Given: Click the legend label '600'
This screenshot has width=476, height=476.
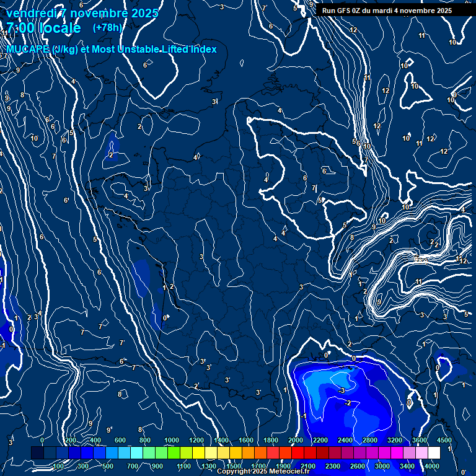Looking at the screenshot, I should 120,440.
